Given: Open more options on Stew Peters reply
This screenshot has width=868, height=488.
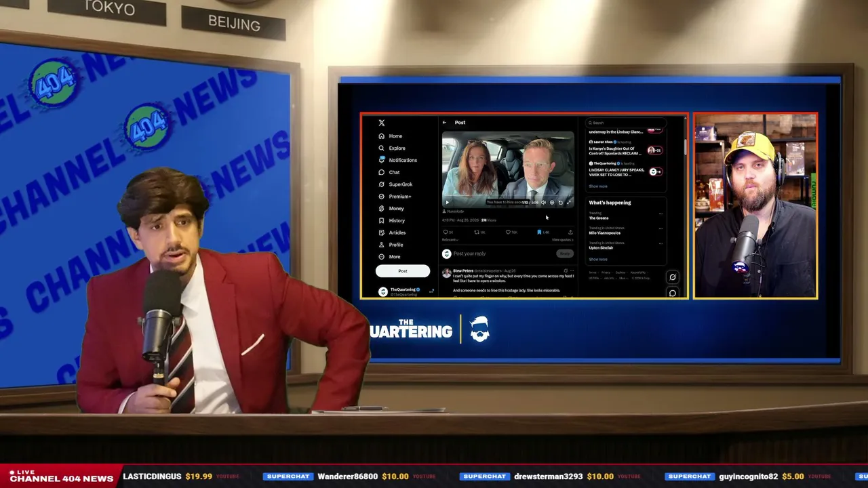Looking at the screenshot, I should [x=572, y=270].
